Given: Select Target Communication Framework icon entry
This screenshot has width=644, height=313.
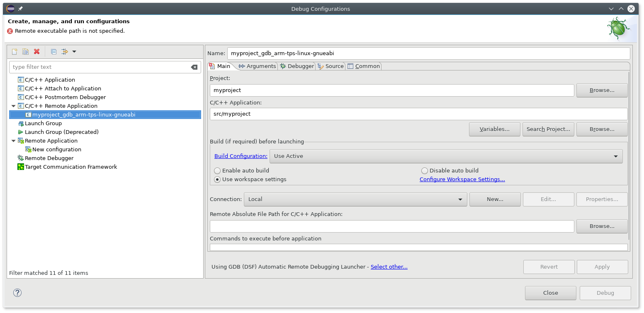Looking at the screenshot, I should [x=21, y=167].
